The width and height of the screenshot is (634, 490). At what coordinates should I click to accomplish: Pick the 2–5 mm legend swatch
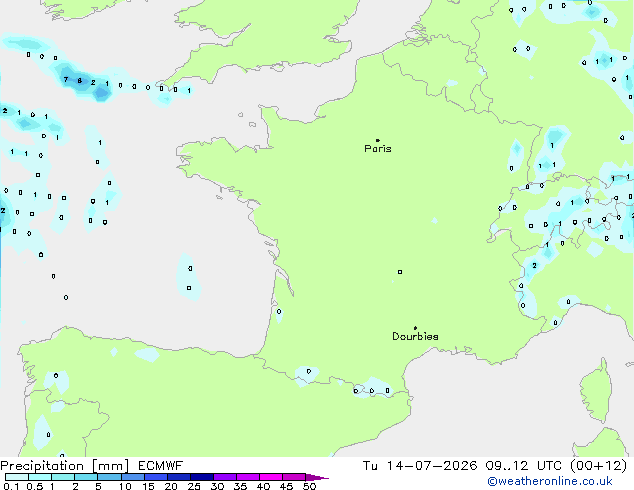pyautogui.click(x=86, y=477)
